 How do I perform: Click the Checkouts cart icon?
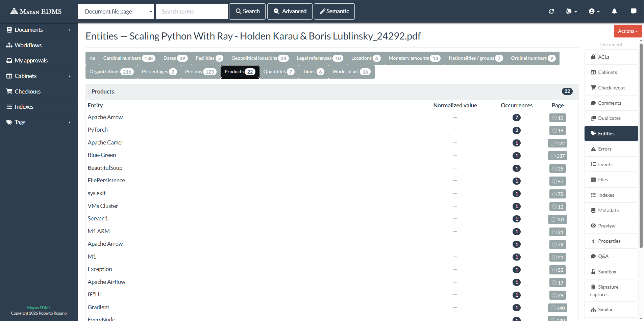point(9,91)
